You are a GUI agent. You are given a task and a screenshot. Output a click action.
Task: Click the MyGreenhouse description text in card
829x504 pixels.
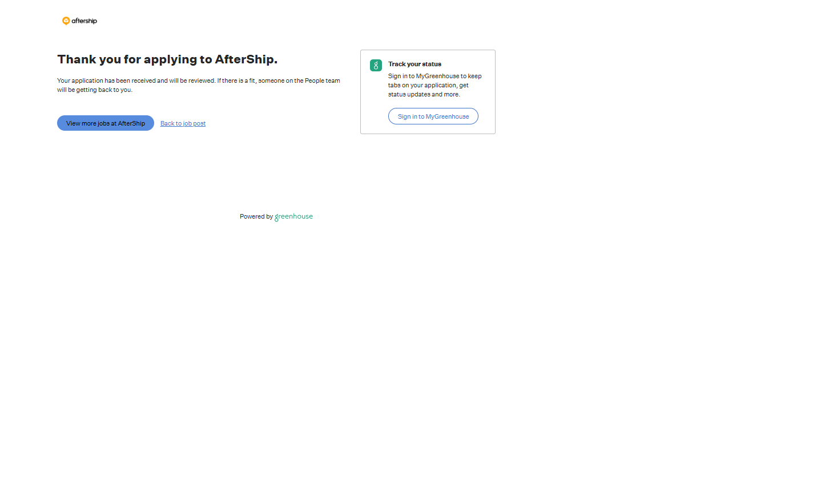(x=434, y=86)
